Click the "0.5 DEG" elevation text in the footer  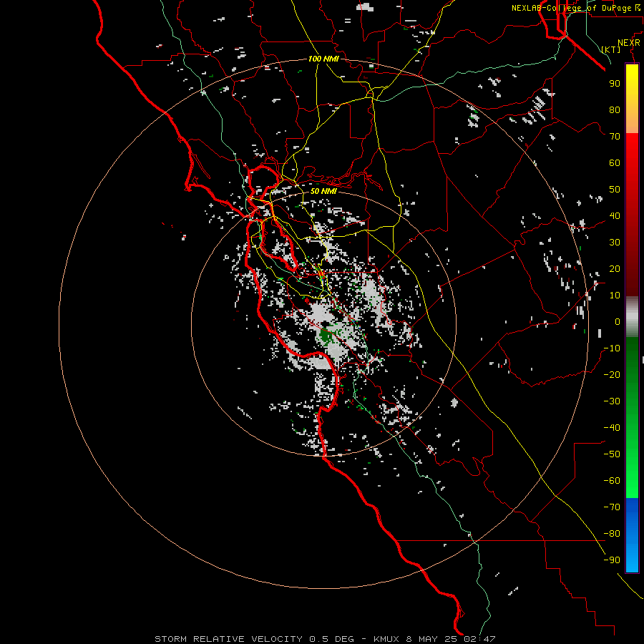331,639
